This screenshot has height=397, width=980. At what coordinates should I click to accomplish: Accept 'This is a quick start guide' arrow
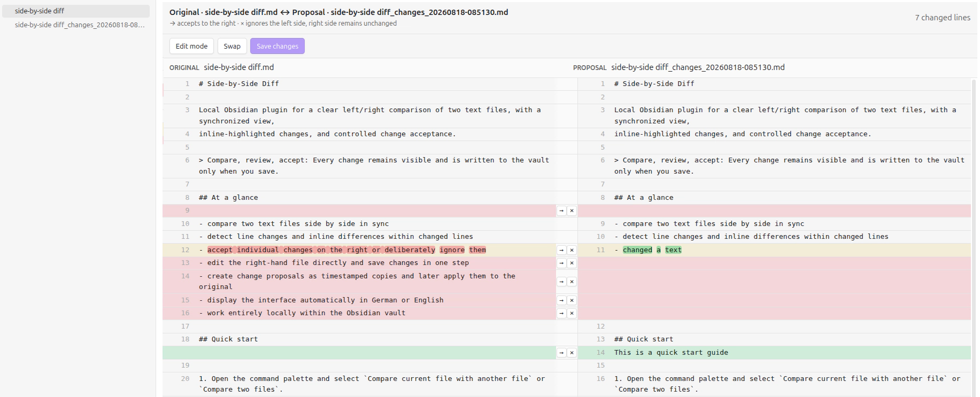coord(561,353)
